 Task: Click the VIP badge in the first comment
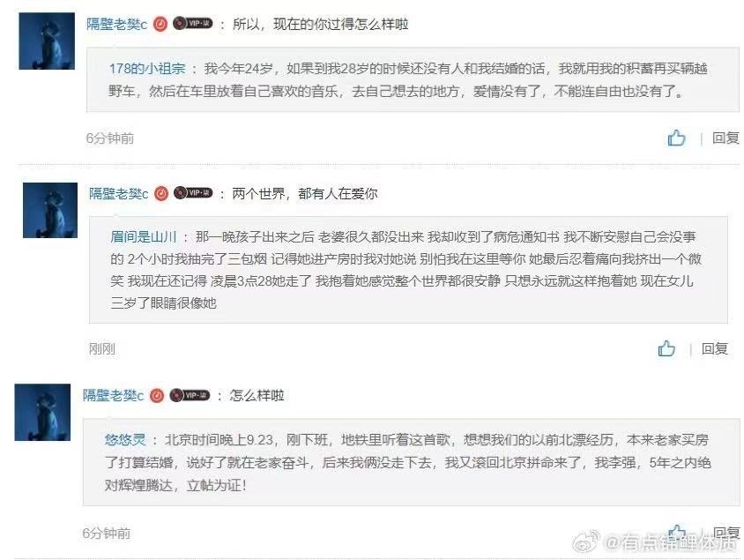[193, 23]
